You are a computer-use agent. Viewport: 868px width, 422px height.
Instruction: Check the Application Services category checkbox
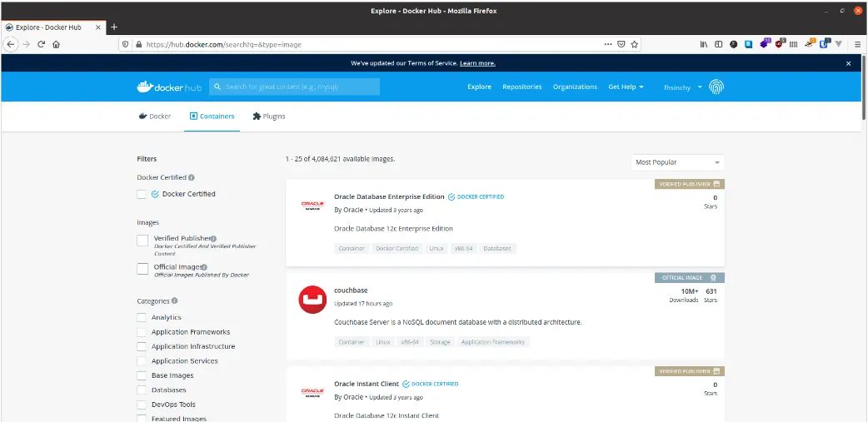coord(142,361)
